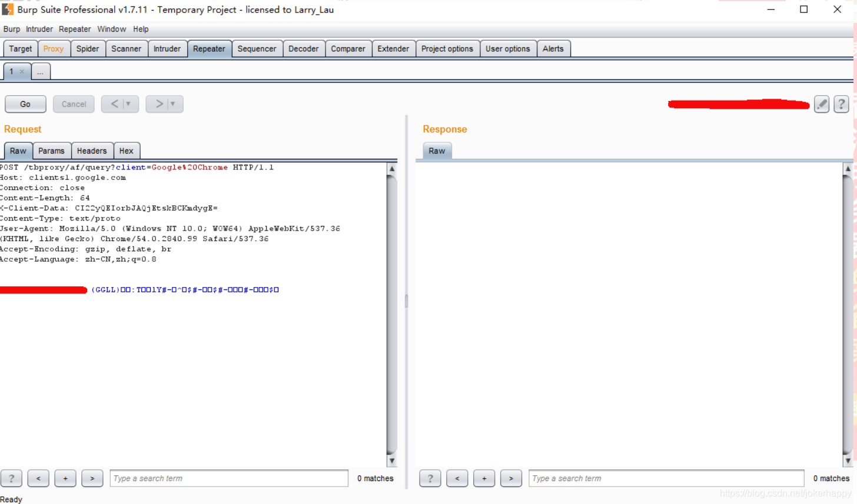The height and width of the screenshot is (504, 857).
Task: Switch to the Sequencer tab
Action: click(x=257, y=49)
